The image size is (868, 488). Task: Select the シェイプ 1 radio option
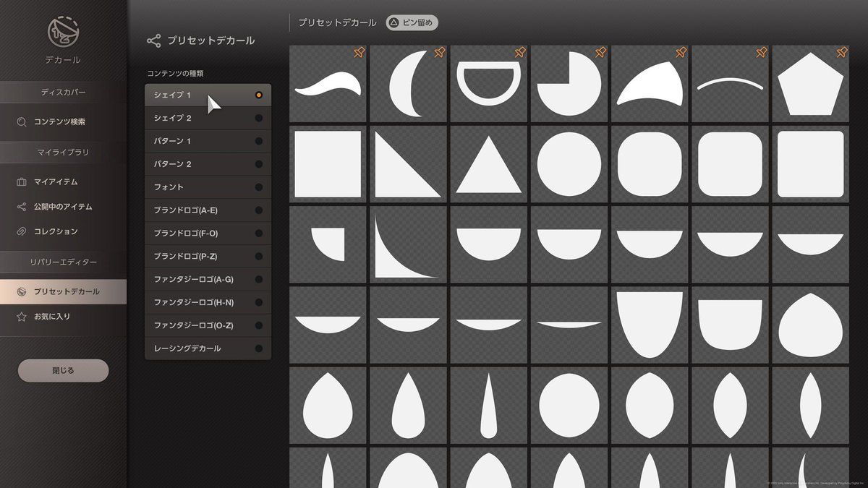(x=259, y=95)
